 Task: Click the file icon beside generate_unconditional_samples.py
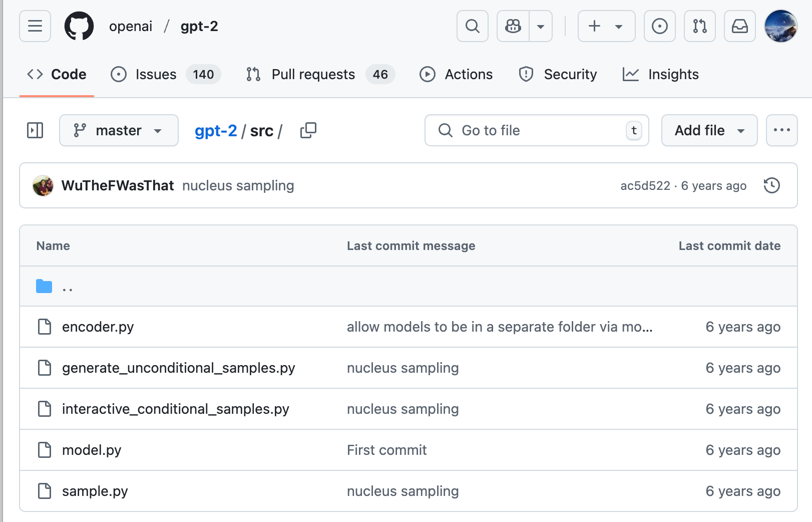(x=45, y=368)
